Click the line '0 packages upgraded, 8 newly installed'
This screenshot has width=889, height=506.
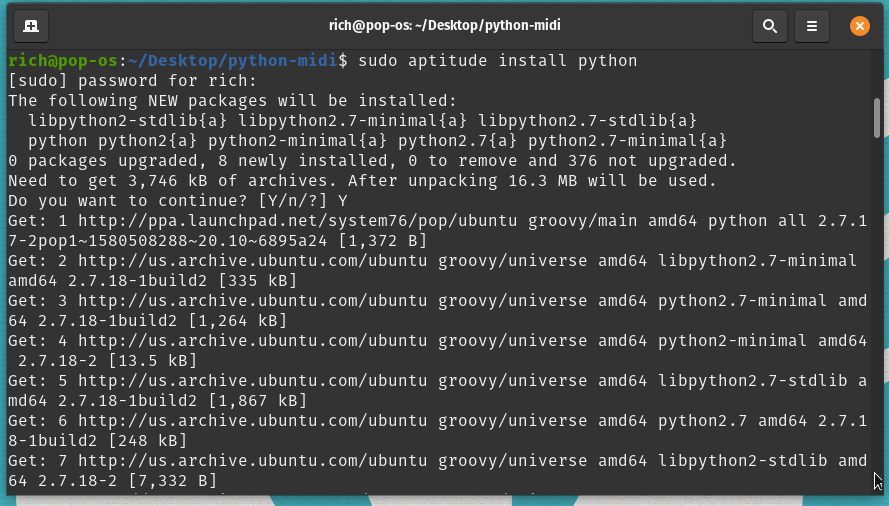coord(372,161)
